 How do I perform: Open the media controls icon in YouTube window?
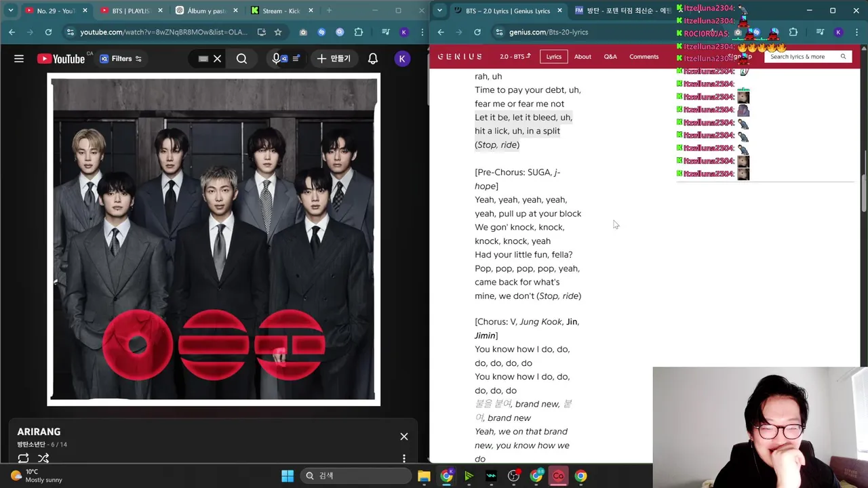[385, 32]
